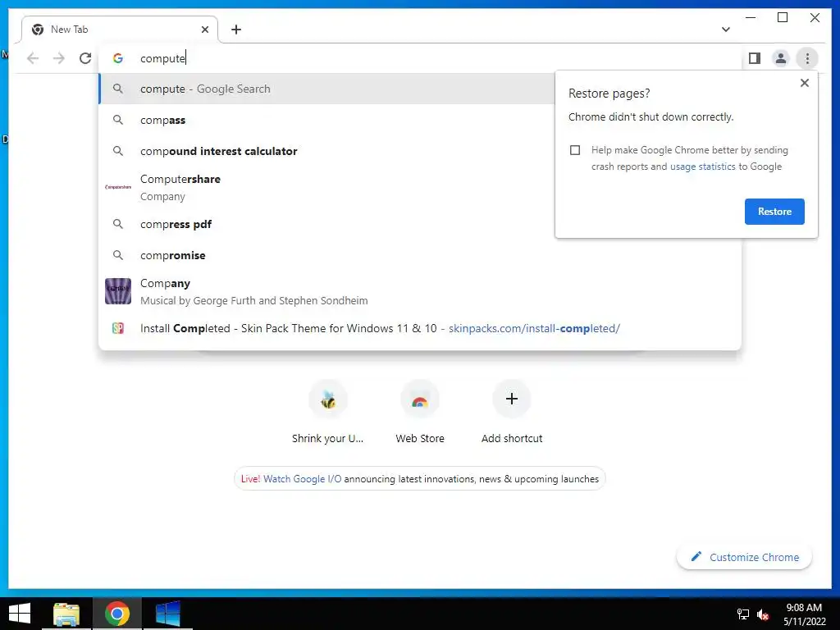The image size is (840, 630).
Task: Open the Watch Google I/O link
Action: [302, 479]
